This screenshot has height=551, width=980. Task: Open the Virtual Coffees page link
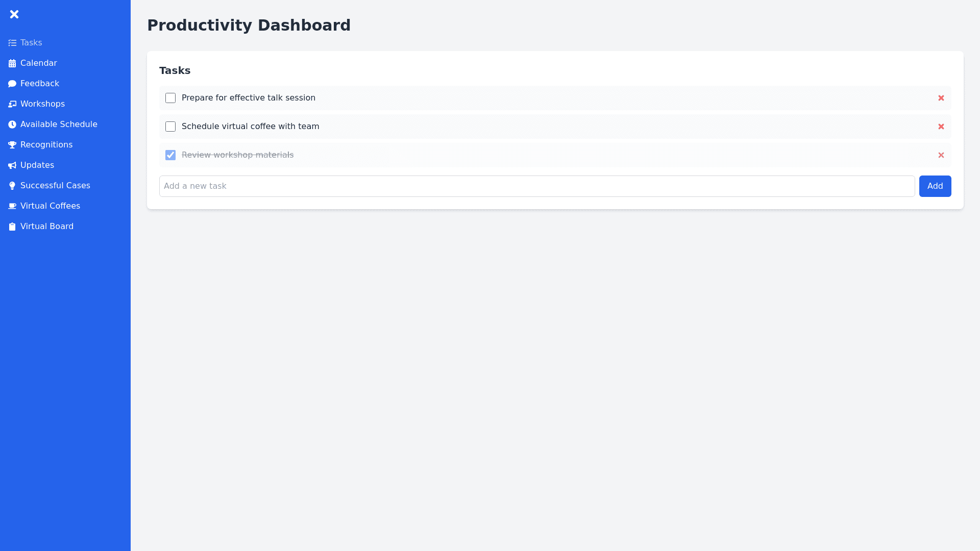(50, 206)
